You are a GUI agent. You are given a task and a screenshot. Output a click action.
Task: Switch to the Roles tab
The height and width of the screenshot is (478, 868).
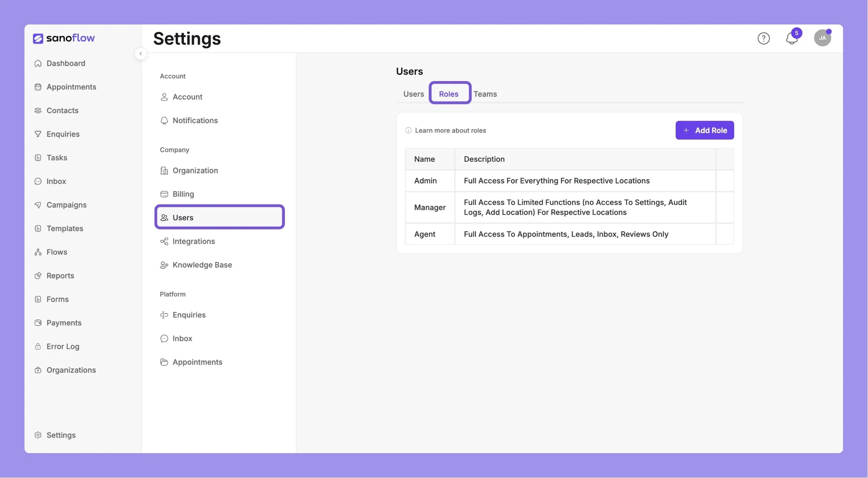point(449,94)
